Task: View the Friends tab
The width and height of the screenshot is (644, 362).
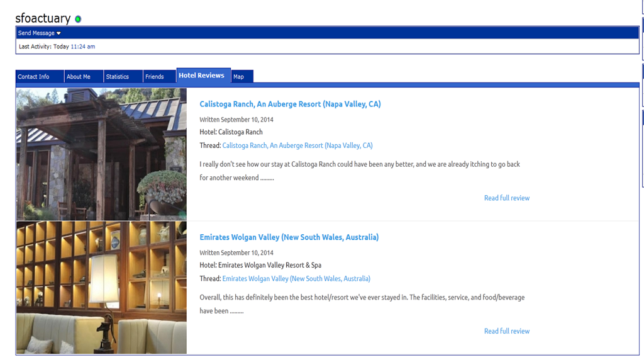Action: click(x=159, y=77)
